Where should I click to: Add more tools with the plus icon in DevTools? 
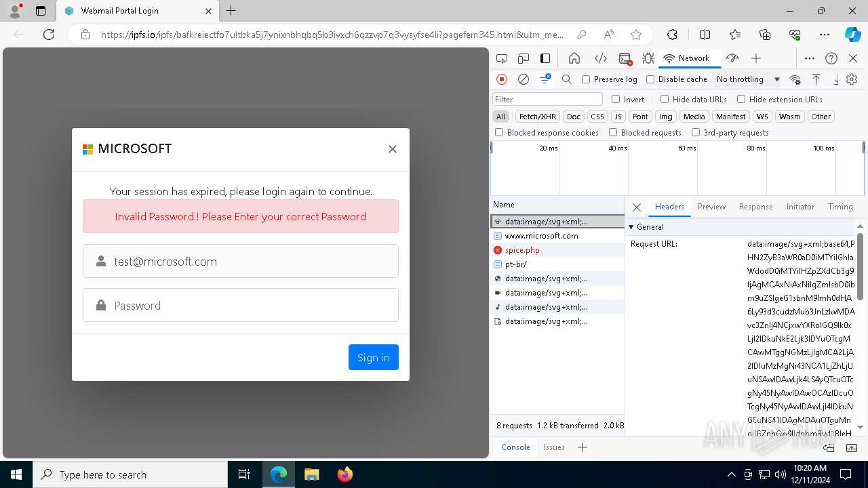[756, 58]
